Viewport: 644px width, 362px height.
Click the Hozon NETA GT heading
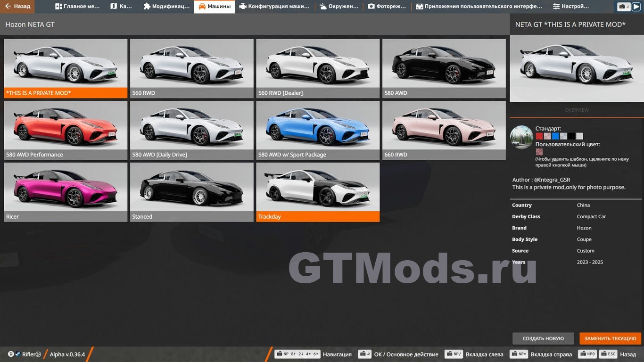30,25
